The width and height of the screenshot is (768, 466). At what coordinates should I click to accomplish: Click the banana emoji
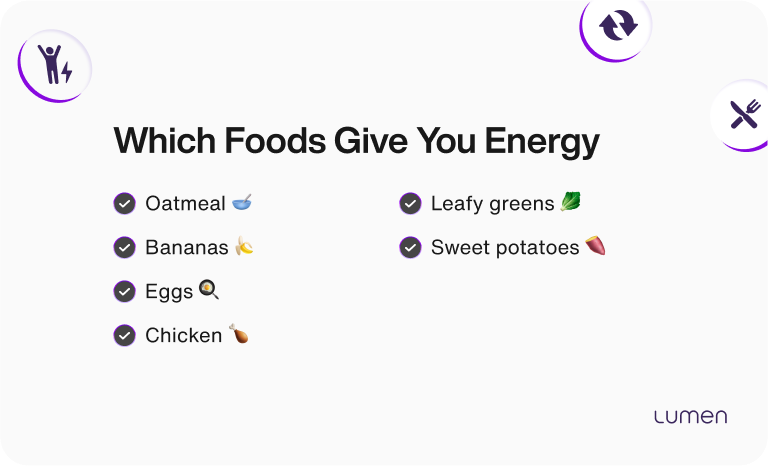(x=244, y=246)
